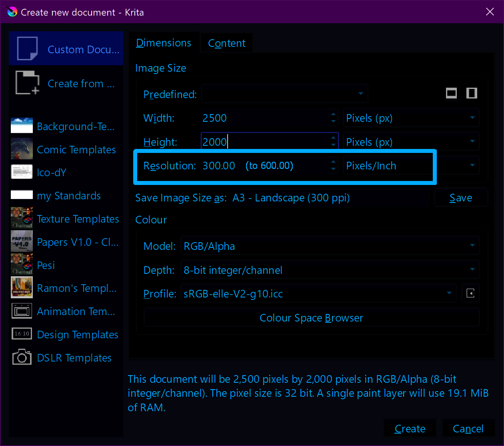
Task: Select the Custom Document icon
Action: (27, 48)
